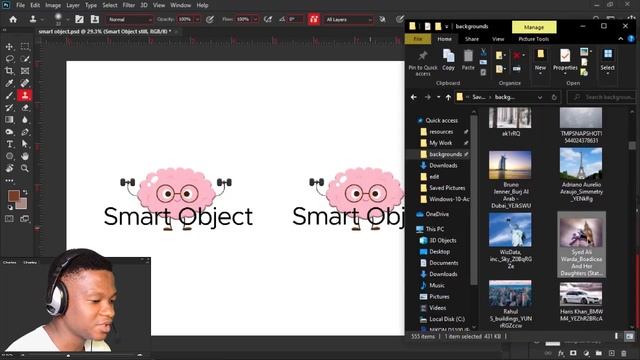Select the Horizontal Type tool

[9, 144]
